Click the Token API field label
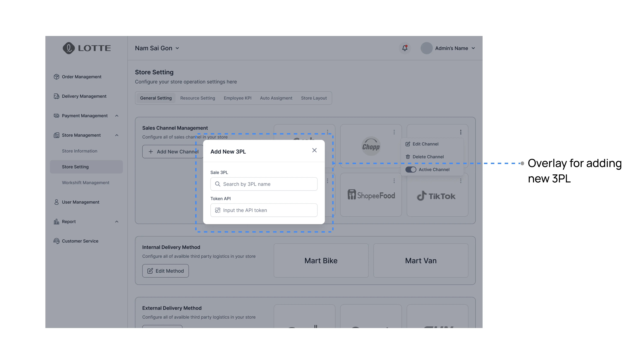The image size is (638, 364). (220, 198)
